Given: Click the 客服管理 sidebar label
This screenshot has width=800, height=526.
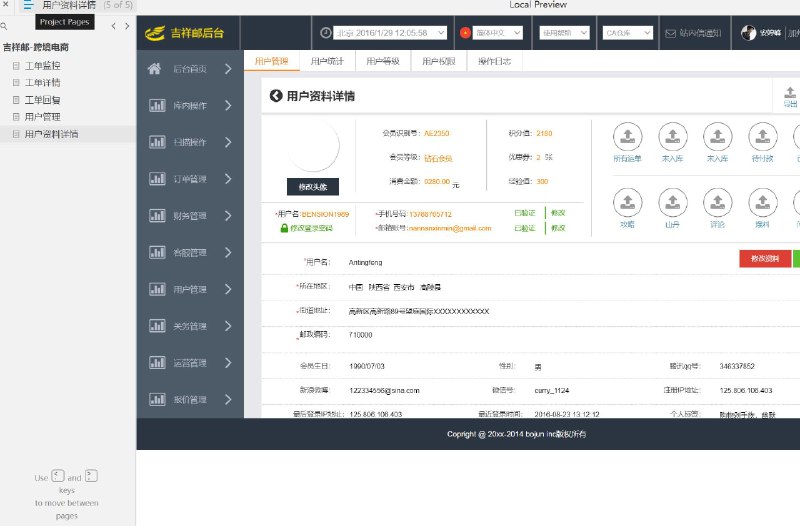Looking at the screenshot, I should pos(190,253).
